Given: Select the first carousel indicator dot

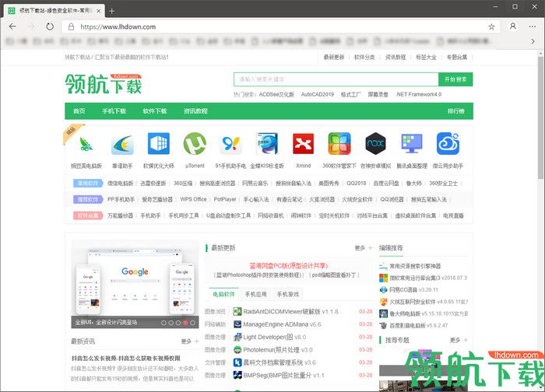Looking at the screenshot, I should (163, 323).
